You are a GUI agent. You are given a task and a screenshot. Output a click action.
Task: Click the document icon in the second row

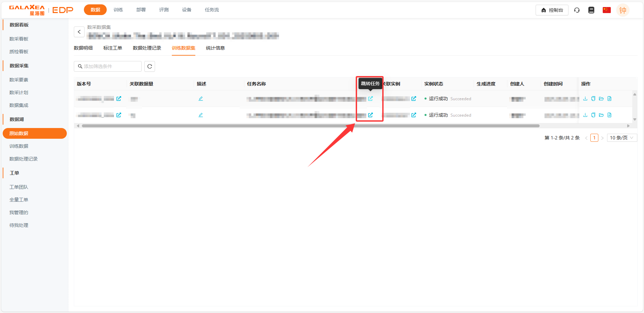(609, 115)
